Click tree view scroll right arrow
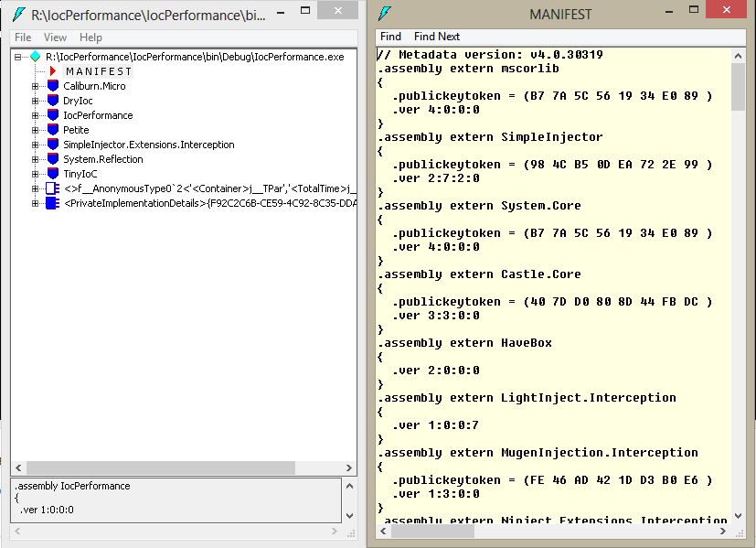Image resolution: width=756 pixels, height=548 pixels. pos(348,467)
